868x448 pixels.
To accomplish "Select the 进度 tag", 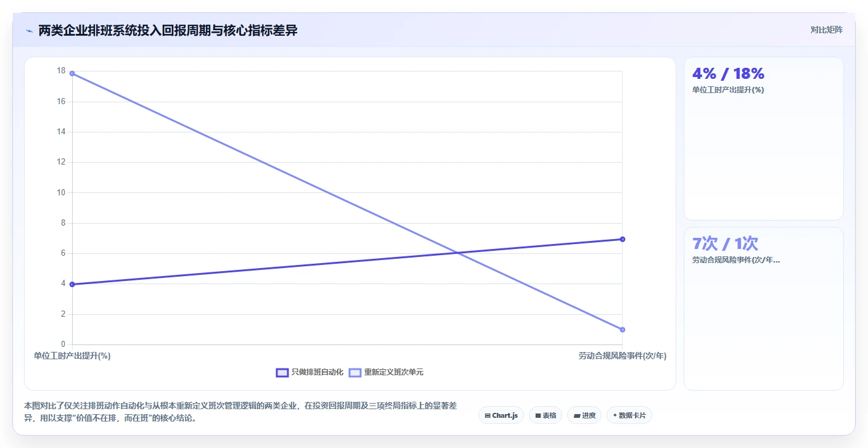I will (x=584, y=415).
